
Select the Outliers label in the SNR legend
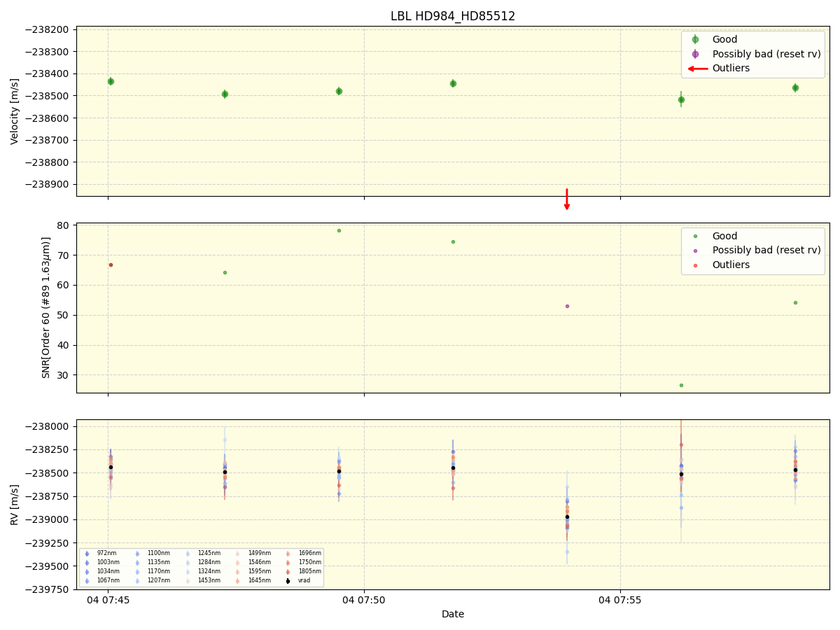tap(731, 265)
